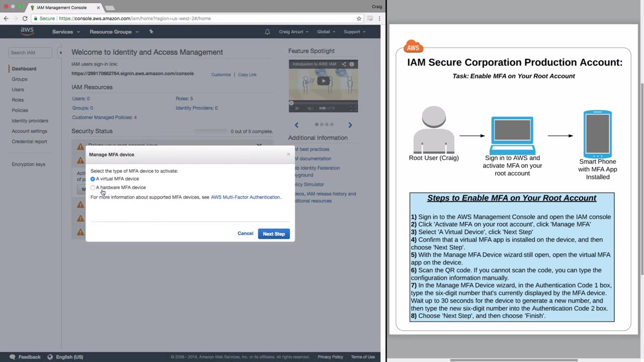The image size is (644, 362).
Task: Click the browser back arrow
Action: pyautogui.click(x=6, y=19)
